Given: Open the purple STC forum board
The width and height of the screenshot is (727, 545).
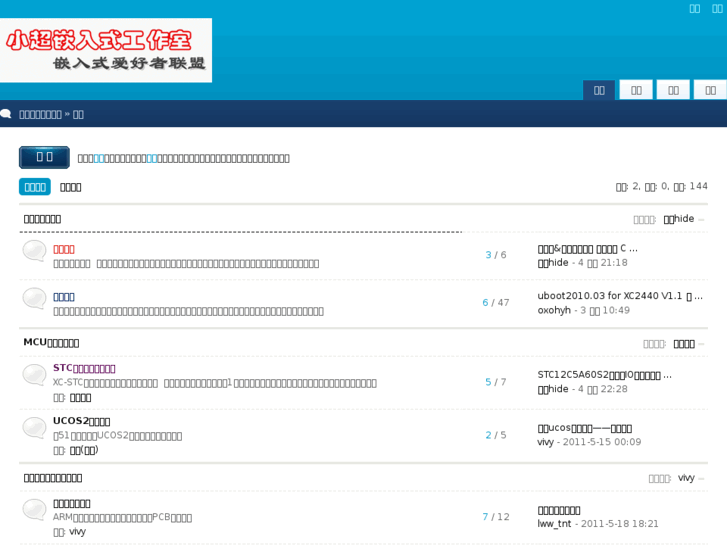Looking at the screenshot, I should [x=84, y=368].
